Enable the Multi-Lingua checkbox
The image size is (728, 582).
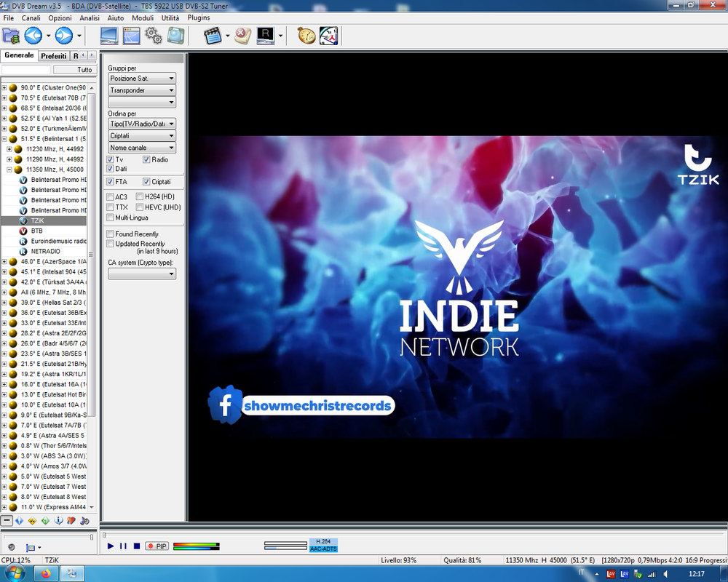[x=110, y=218]
